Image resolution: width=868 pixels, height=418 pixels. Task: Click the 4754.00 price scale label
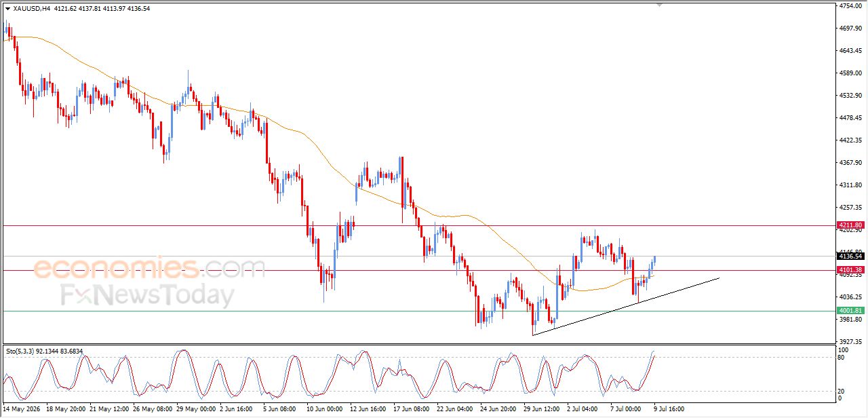[x=849, y=6]
